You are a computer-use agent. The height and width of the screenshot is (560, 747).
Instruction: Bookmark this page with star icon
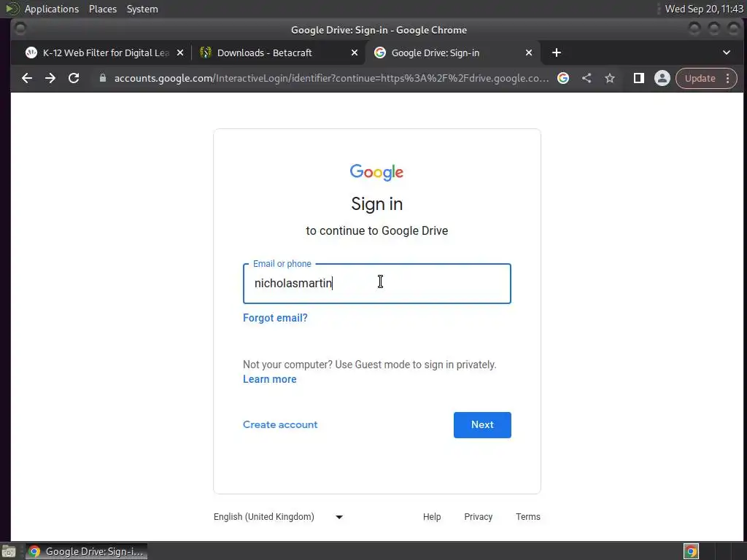click(610, 78)
